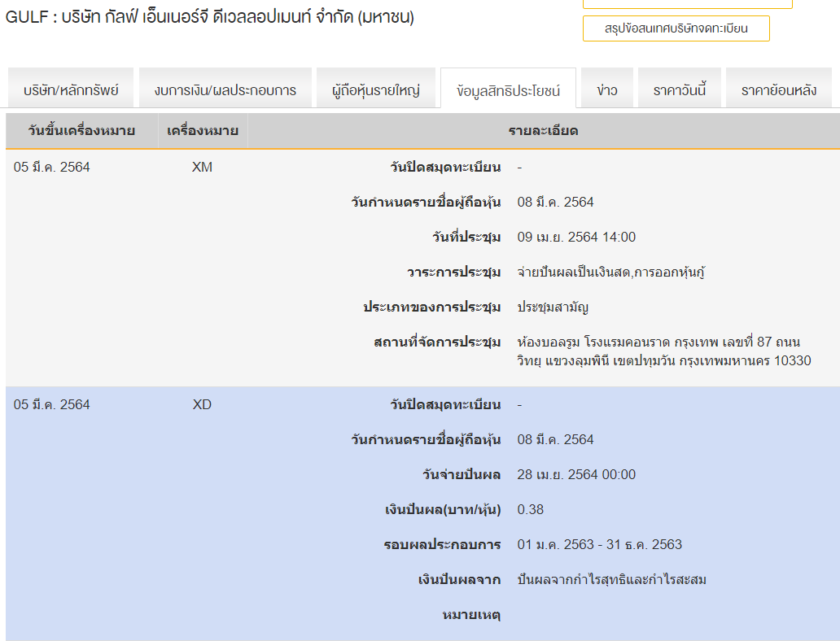
Task: Click the ข้อมูลสิทธิประโยชน์ tab
Action: pyautogui.click(x=508, y=89)
